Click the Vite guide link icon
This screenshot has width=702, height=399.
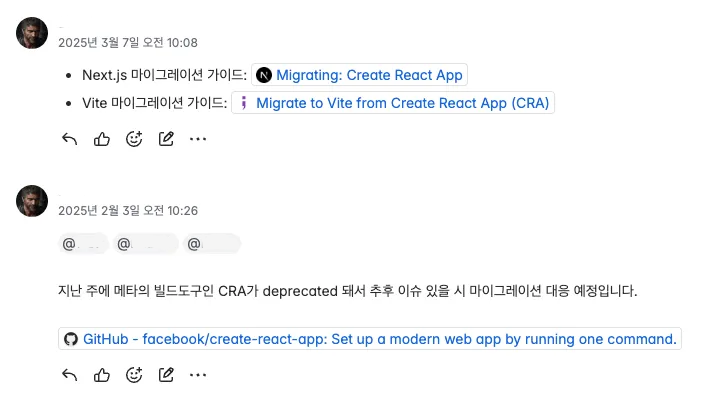pos(244,103)
